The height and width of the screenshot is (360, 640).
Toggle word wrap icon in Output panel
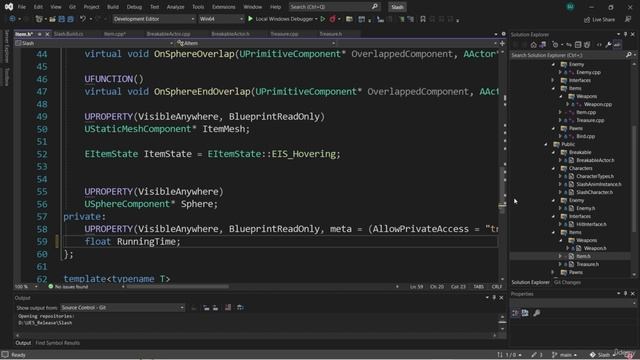click(240, 307)
